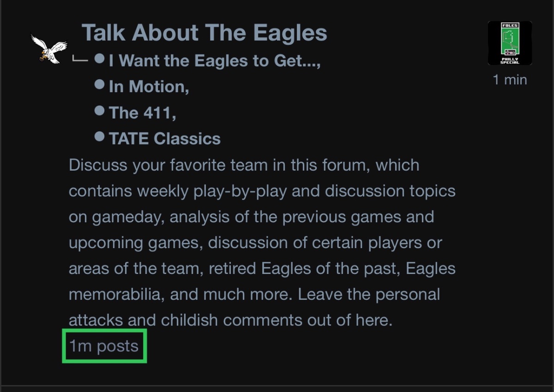The height and width of the screenshot is (392, 554).
Task: Click the subforum tree connector icon
Action: click(79, 59)
